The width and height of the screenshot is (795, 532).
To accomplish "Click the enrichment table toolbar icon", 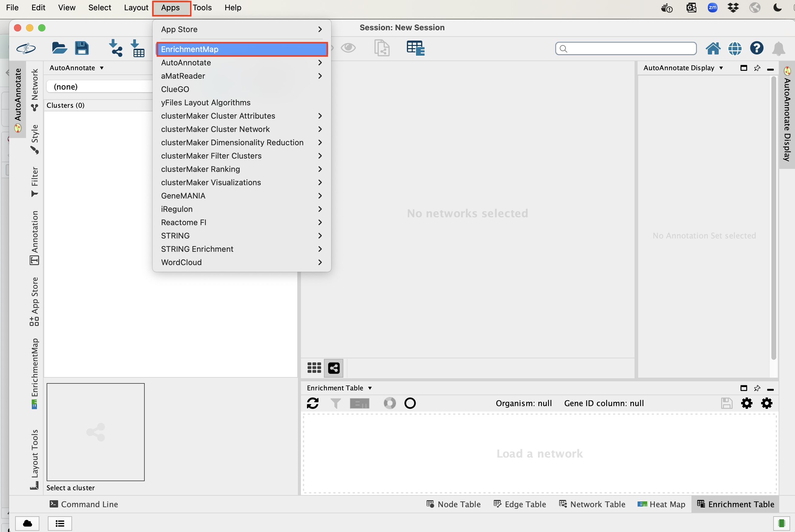I will point(415,48).
